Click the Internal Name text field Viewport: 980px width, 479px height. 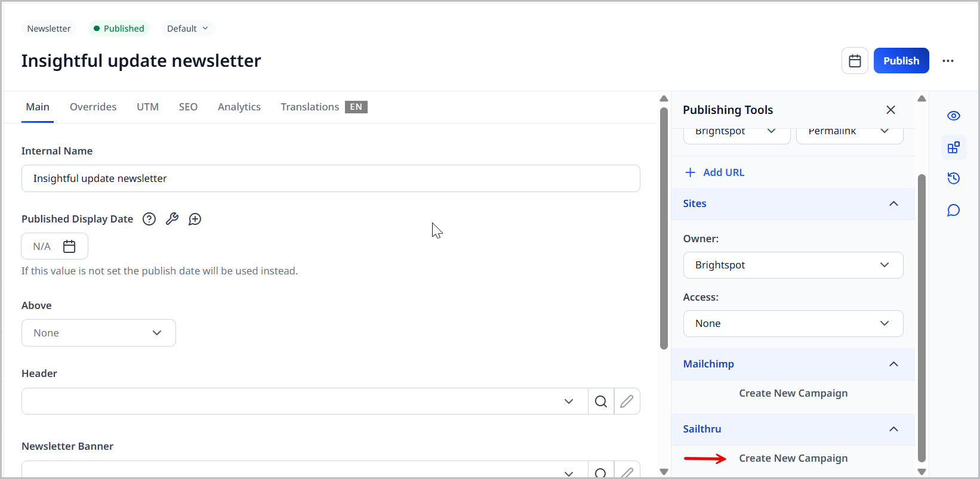click(x=331, y=178)
